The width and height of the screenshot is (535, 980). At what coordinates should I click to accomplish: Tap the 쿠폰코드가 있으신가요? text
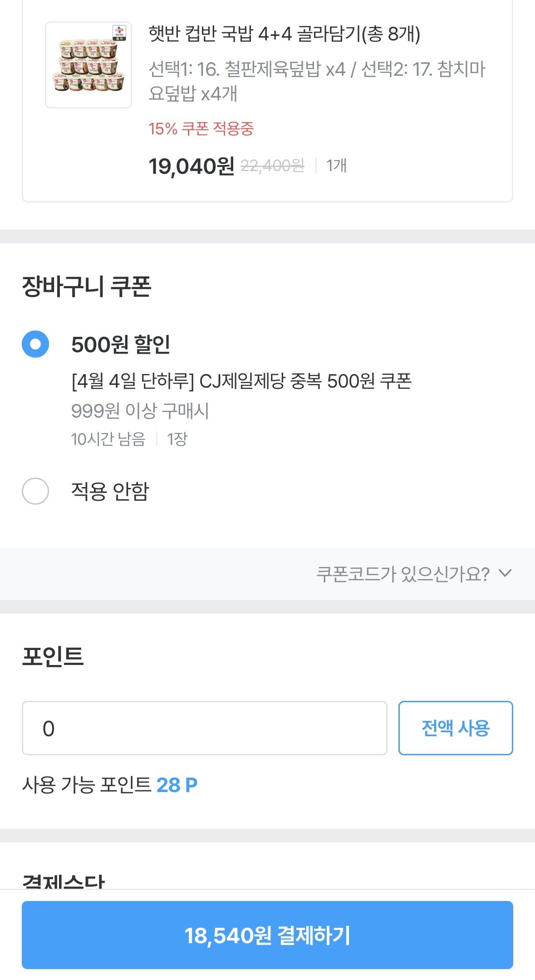402,574
